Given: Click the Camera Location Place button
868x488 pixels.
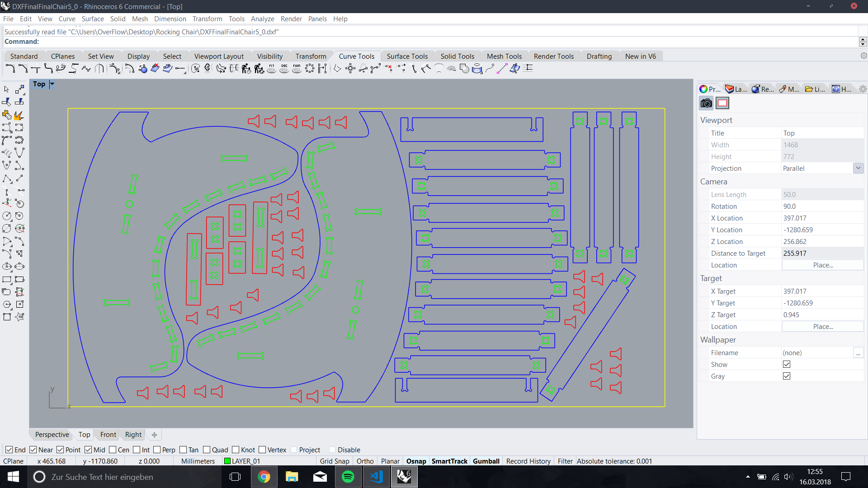Looking at the screenshot, I should coord(822,265).
